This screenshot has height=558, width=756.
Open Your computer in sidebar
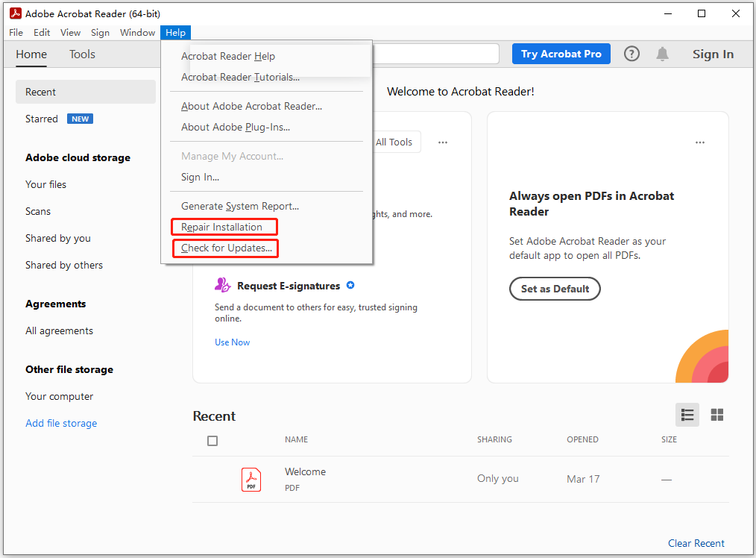[60, 396]
